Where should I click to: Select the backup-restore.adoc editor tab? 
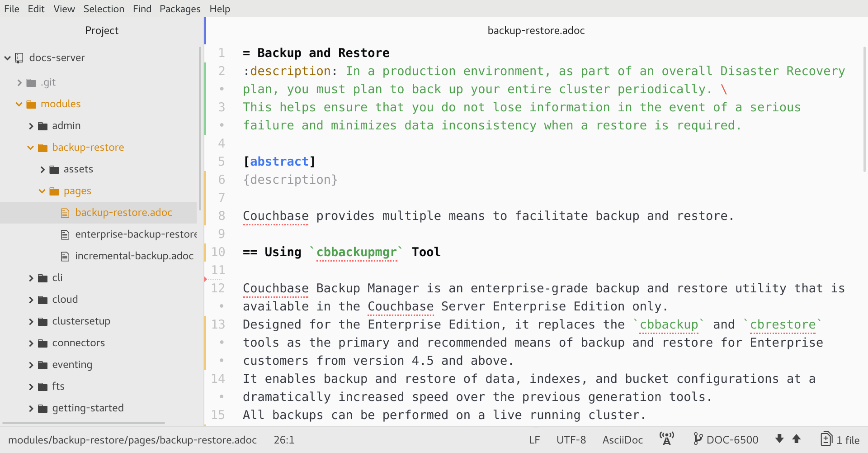[536, 30]
